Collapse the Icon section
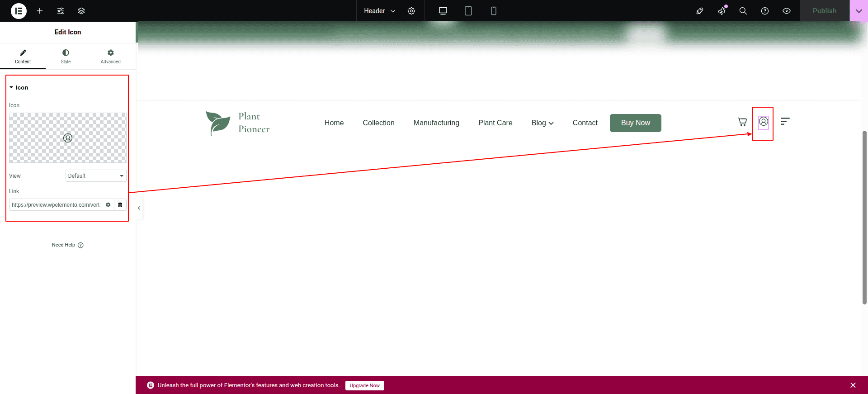Image resolution: width=868 pixels, height=394 pixels. tap(19, 87)
